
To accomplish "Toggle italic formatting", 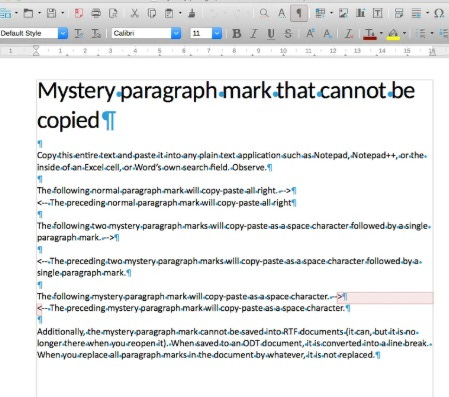I will (254, 33).
